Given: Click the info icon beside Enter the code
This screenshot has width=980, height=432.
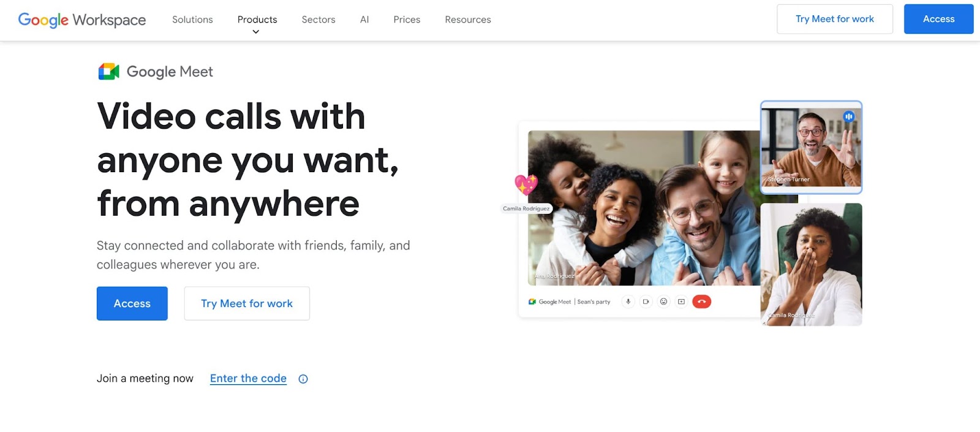Looking at the screenshot, I should [303, 379].
